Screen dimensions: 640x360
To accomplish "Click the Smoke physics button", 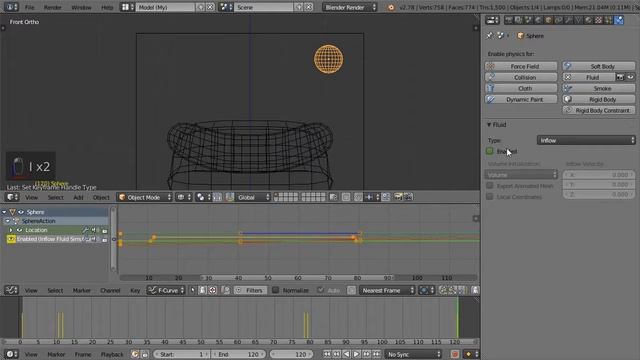I will coord(599,88).
